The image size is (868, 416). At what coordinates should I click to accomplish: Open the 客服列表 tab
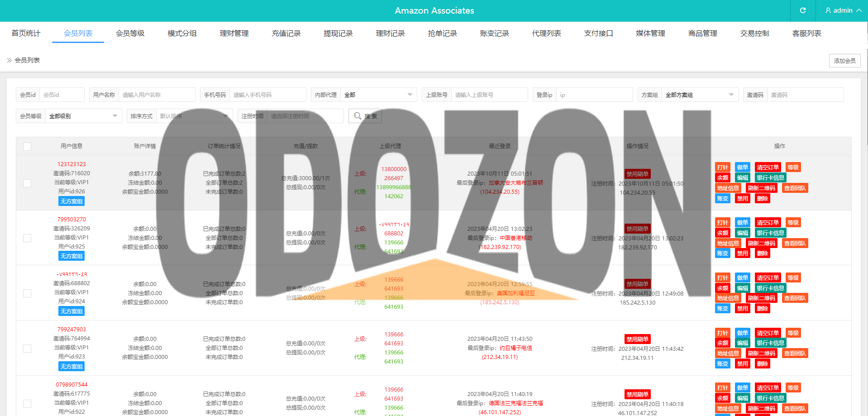pos(806,33)
